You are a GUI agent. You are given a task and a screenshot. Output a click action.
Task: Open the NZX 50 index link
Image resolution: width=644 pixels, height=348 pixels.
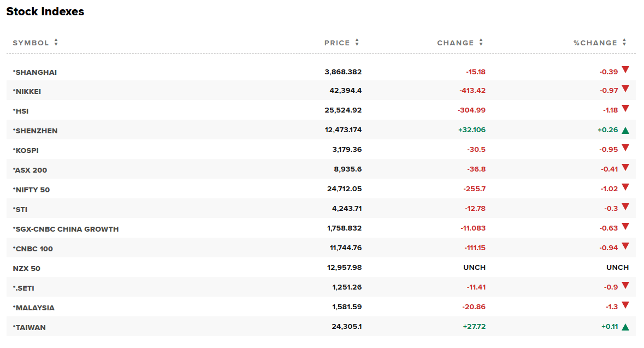27,268
